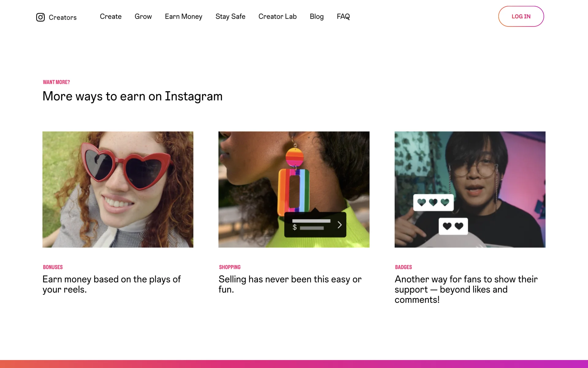Open the Create menu item
Image resolution: width=588 pixels, height=368 pixels.
click(x=111, y=17)
